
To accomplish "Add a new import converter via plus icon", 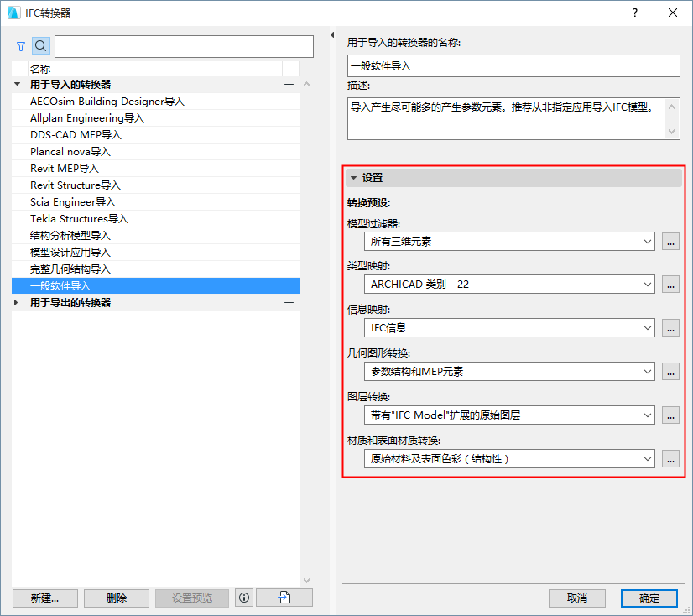I will (x=289, y=84).
